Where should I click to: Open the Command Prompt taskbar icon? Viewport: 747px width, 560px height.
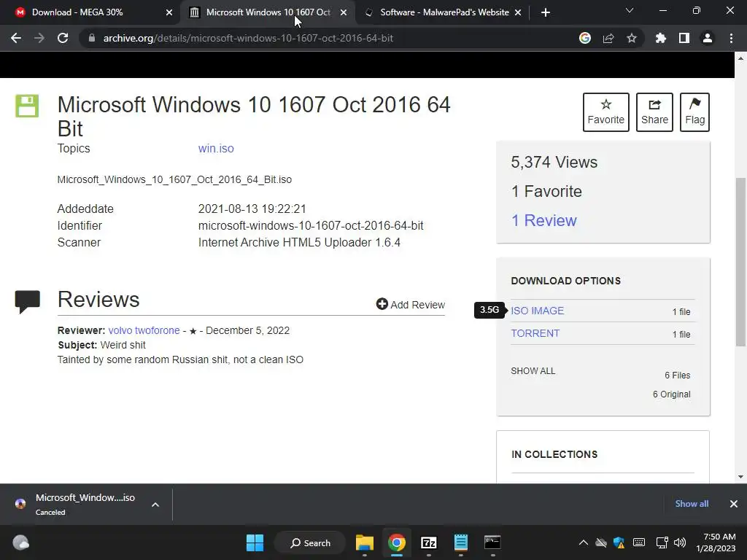click(x=492, y=542)
